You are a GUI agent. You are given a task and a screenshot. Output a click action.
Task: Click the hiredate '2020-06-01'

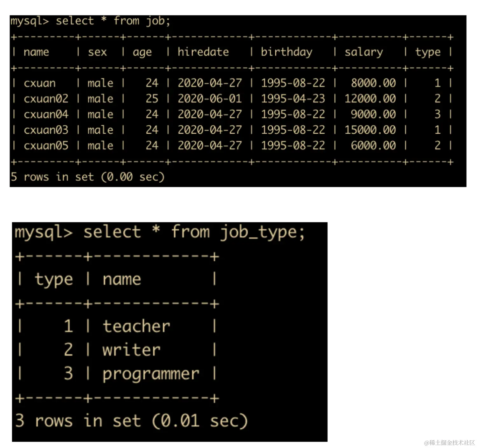tap(210, 99)
